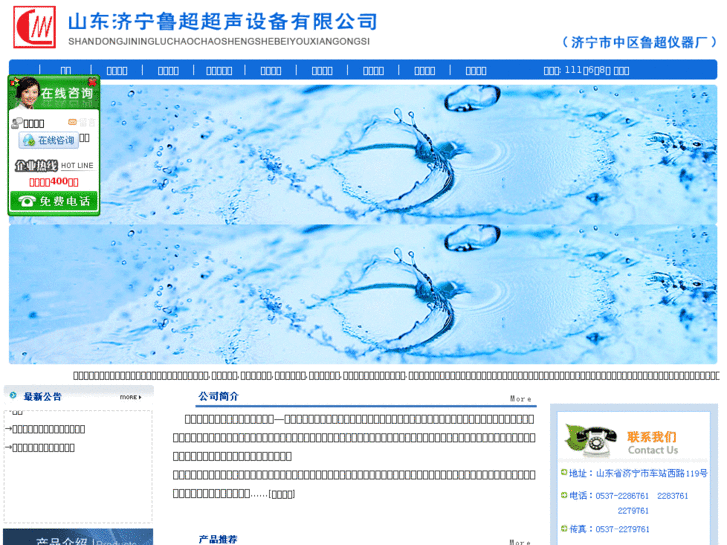Image resolution: width=727 pixels, height=545 pixels.
Task: Click the blue arrow icon beside 最新公告
Action: [x=13, y=395]
